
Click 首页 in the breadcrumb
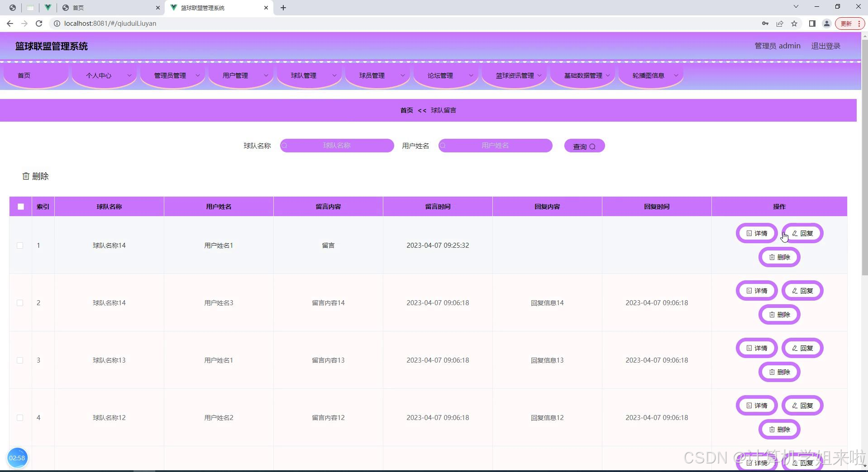click(406, 110)
